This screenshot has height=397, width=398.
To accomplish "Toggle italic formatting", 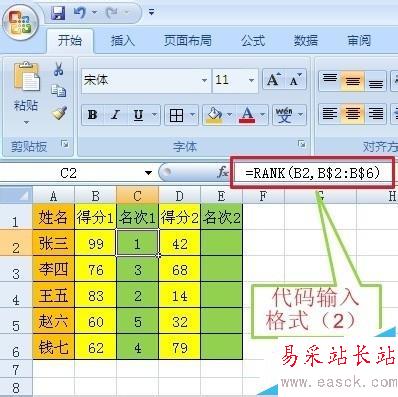I will pyautogui.click(x=115, y=115).
